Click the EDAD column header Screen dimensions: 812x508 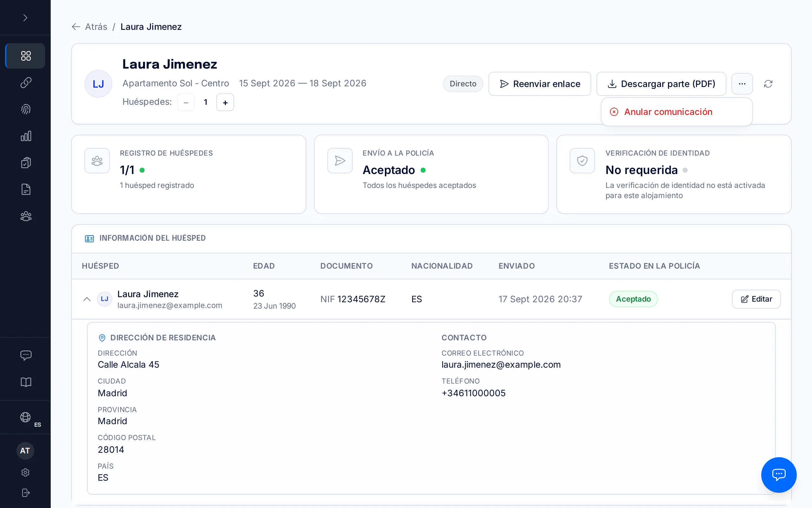click(x=264, y=266)
